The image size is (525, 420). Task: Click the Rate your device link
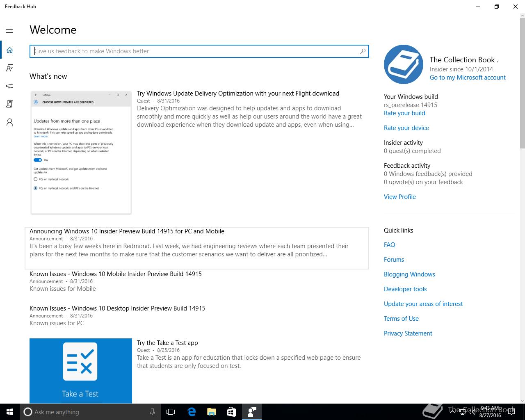tap(406, 128)
